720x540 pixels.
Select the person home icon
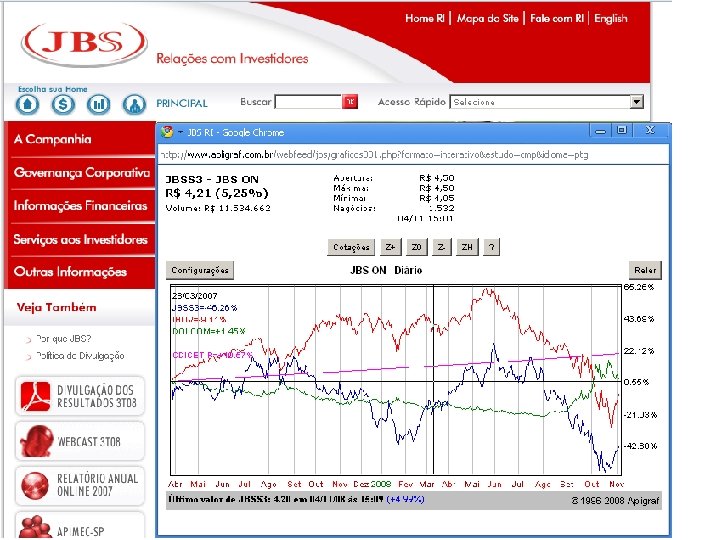[134, 105]
